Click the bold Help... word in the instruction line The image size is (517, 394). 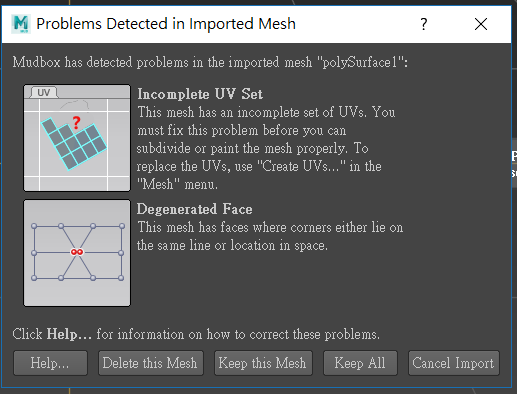[x=69, y=334]
